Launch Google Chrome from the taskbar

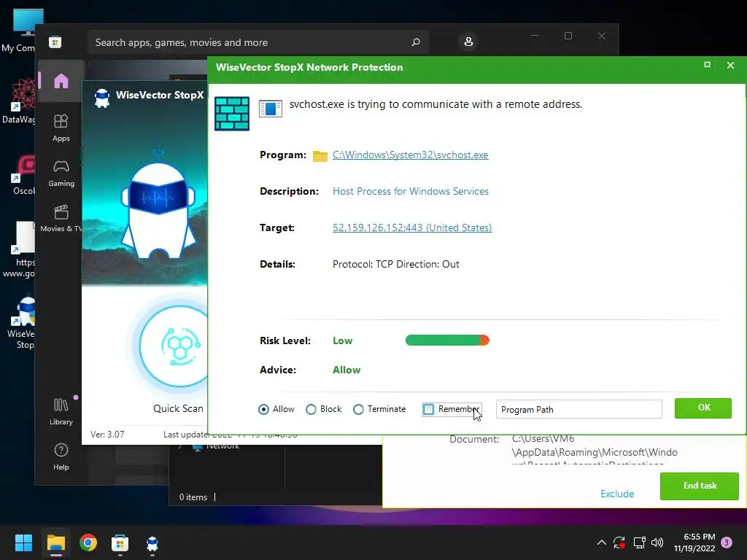[x=88, y=542]
